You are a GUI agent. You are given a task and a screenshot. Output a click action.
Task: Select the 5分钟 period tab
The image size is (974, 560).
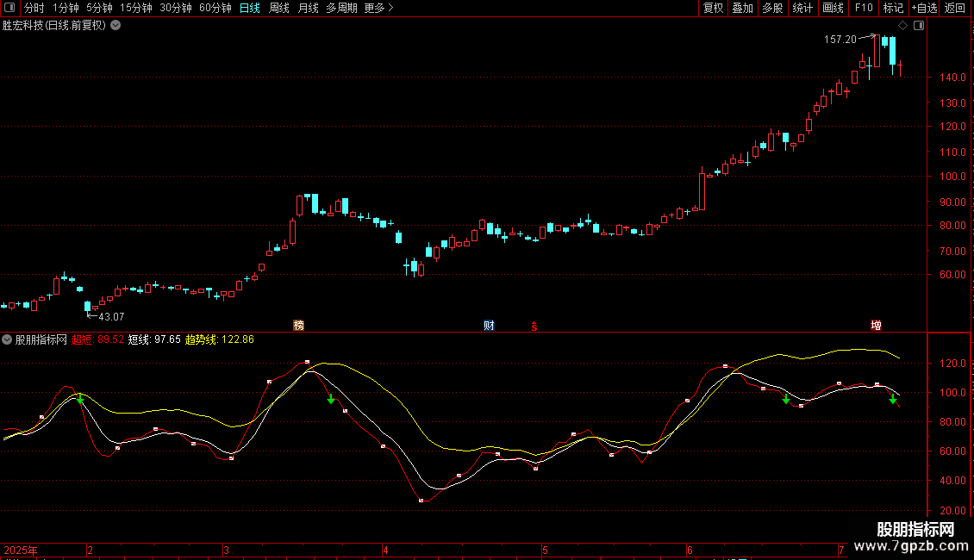99,8
